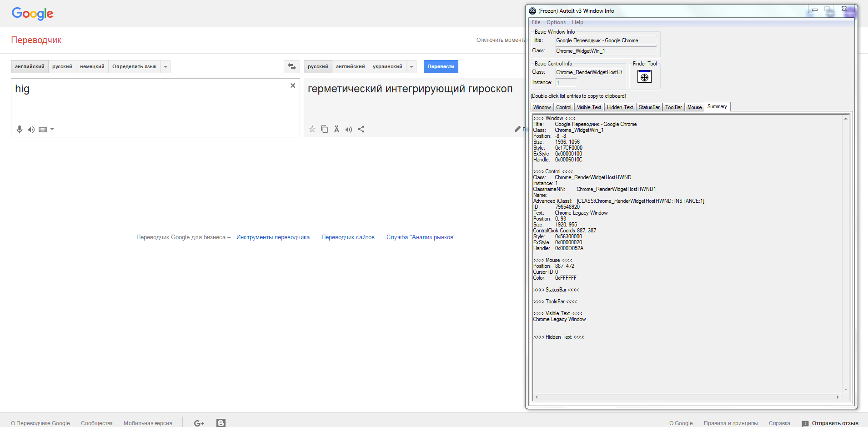
Task: Select source language немецкий
Action: pos(92,67)
